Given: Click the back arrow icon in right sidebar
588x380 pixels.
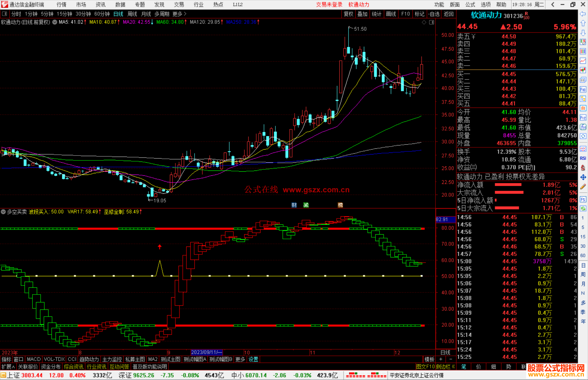Looking at the screenshot, I should tap(583, 14).
